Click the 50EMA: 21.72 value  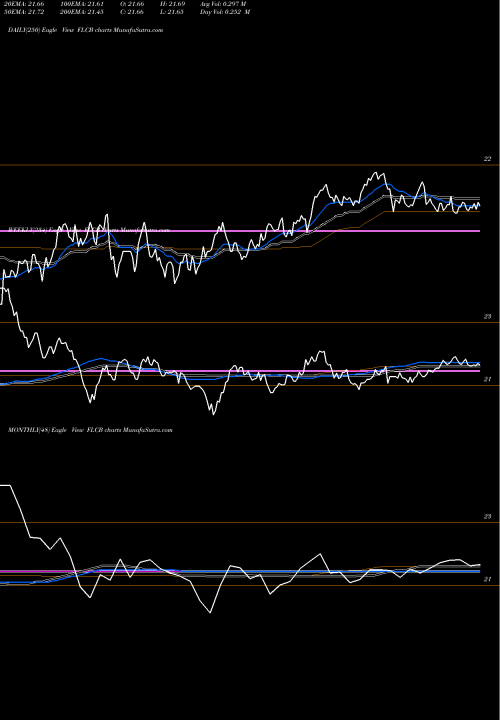24,12
